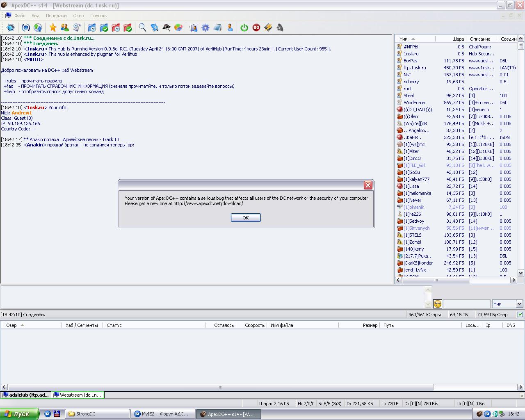Viewport: 525px width, 420px height.
Task: Open Finished Downloads blue folder with checkmark
Action: pos(104,27)
